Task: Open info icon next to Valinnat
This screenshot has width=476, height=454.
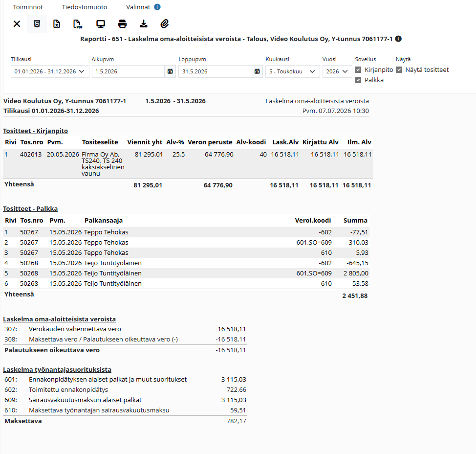Action: 157,7
